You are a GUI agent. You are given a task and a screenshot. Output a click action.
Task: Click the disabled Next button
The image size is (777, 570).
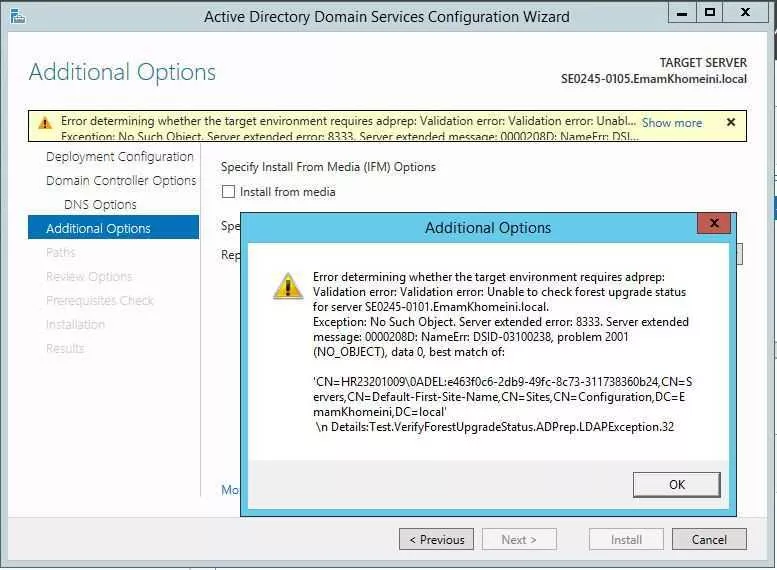coord(519,539)
